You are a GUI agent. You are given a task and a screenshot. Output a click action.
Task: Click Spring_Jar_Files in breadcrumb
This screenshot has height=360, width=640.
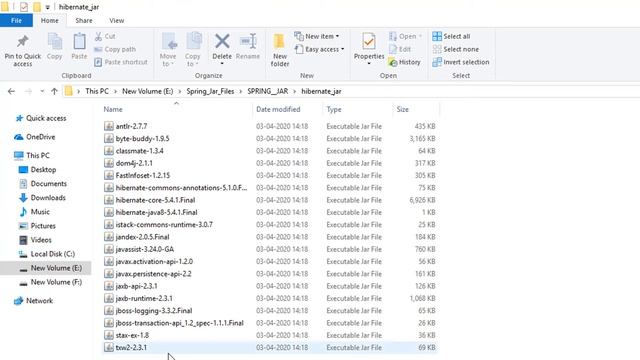210,91
